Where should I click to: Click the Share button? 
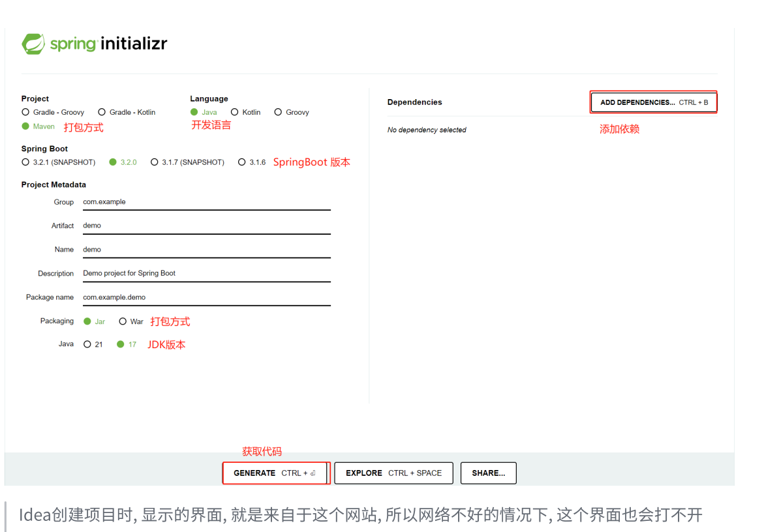[488, 473]
